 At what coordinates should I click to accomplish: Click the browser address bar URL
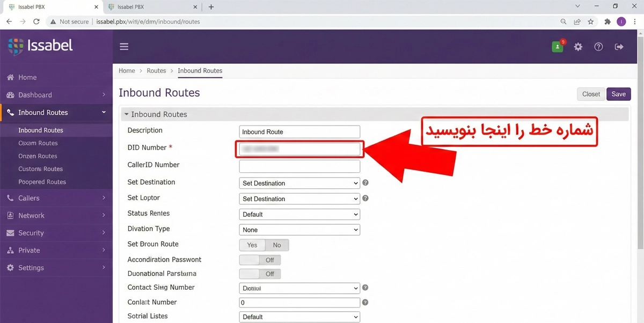148,21
